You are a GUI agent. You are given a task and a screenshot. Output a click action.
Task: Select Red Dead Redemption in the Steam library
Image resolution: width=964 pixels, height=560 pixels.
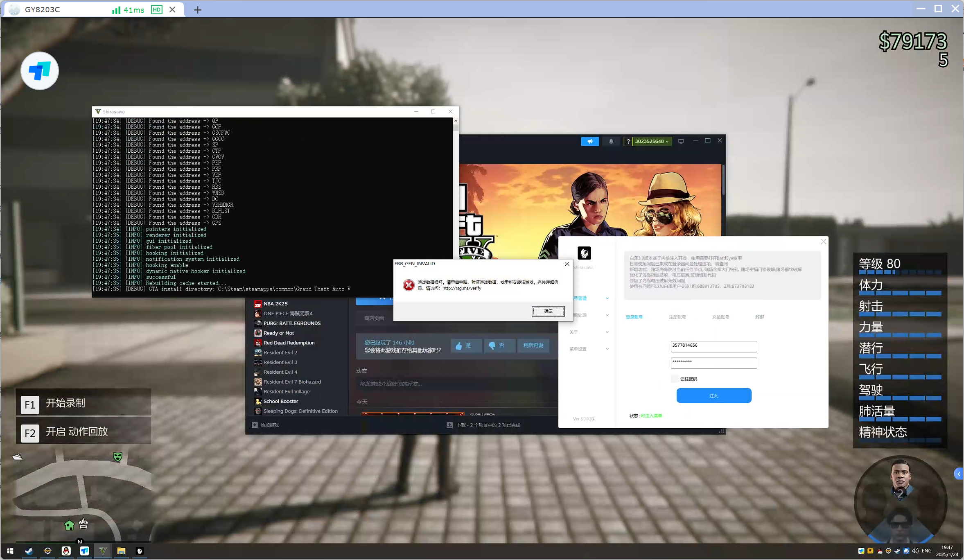point(289,343)
